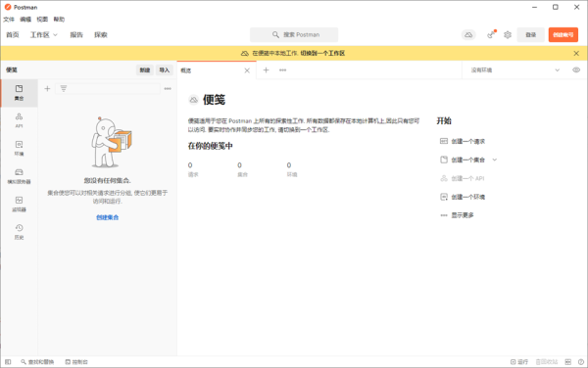The image size is (588, 368).
Task: Add a new collection with plus icon
Action: [47, 89]
